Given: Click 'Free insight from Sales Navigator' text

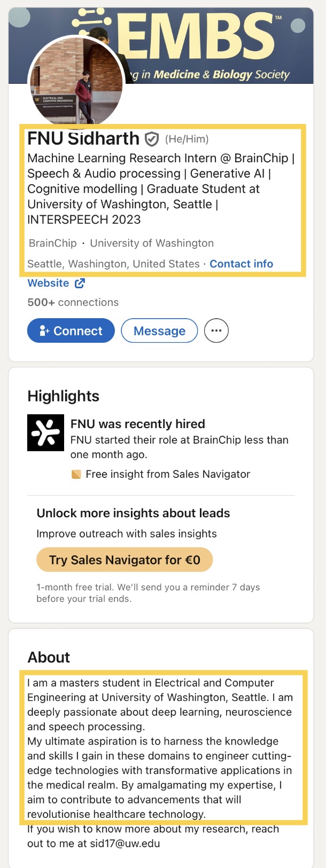Looking at the screenshot, I should (x=168, y=474).
